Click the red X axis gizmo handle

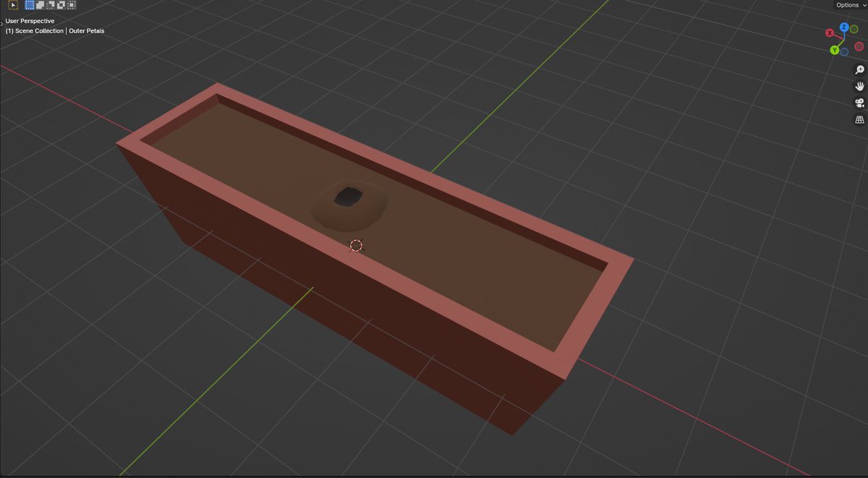pos(830,33)
